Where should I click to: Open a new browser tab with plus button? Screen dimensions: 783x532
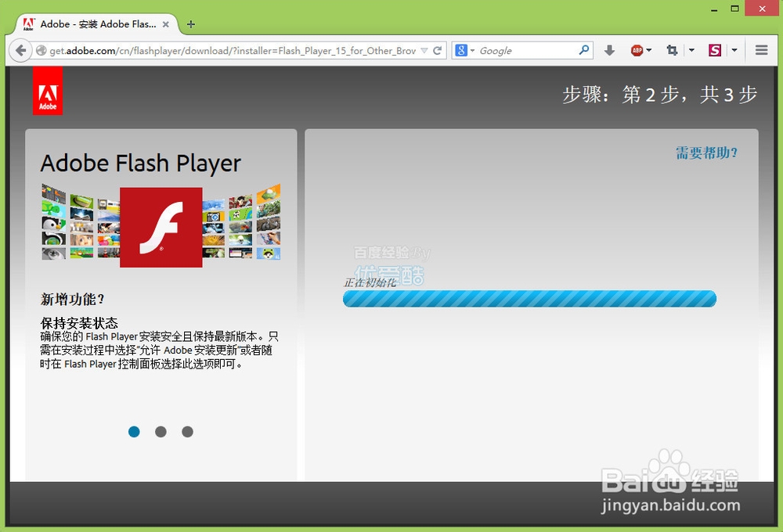coord(190,24)
